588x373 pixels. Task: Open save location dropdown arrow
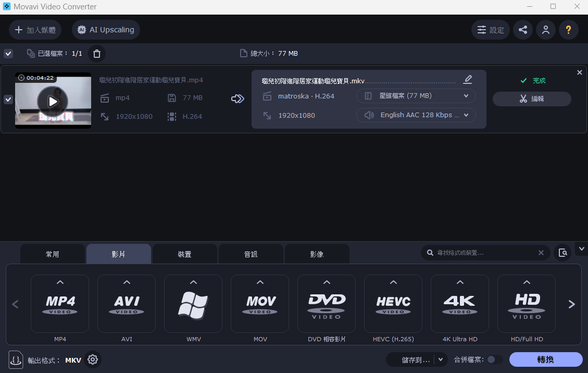[441, 360]
